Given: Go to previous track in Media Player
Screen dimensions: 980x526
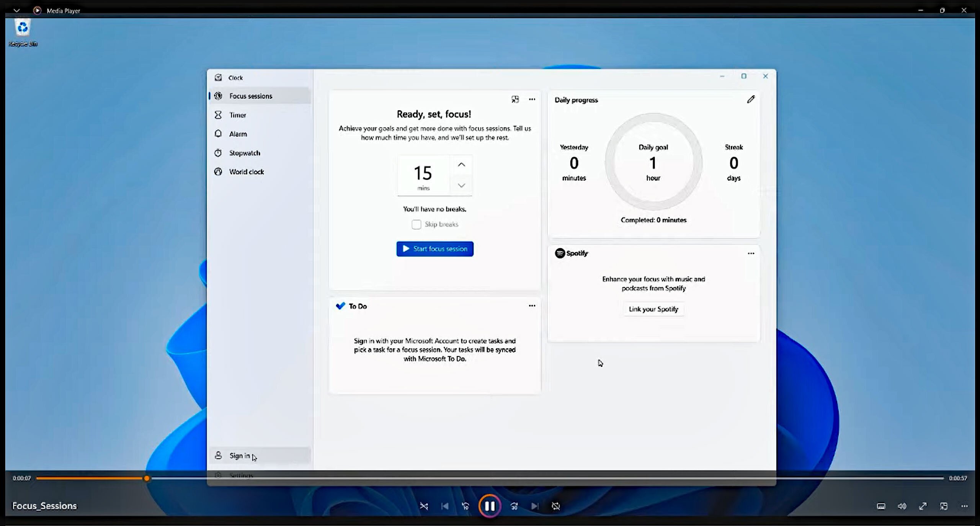Looking at the screenshot, I should [444, 506].
